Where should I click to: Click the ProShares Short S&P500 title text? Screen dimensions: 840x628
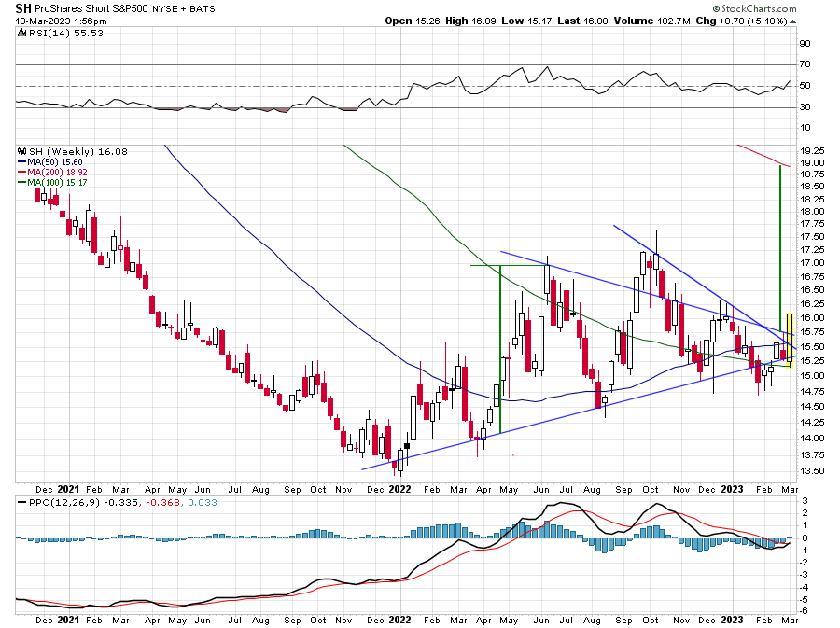tap(91, 9)
